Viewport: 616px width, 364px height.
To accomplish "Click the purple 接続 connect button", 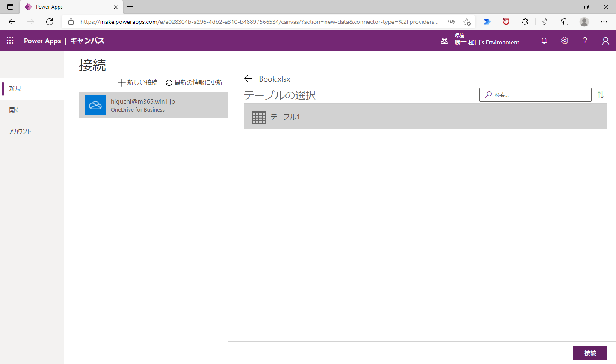I will tap(590, 353).
